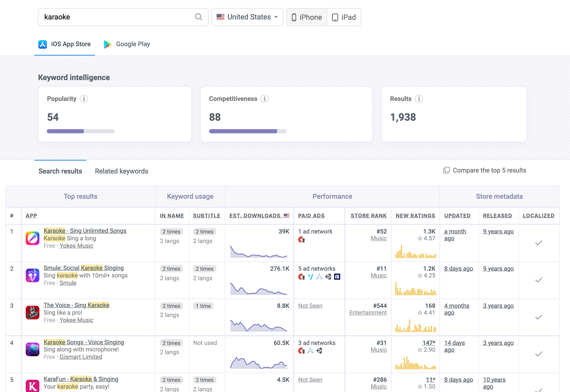Select the iPhone device option
This screenshot has height=392, width=570.
[x=307, y=17]
